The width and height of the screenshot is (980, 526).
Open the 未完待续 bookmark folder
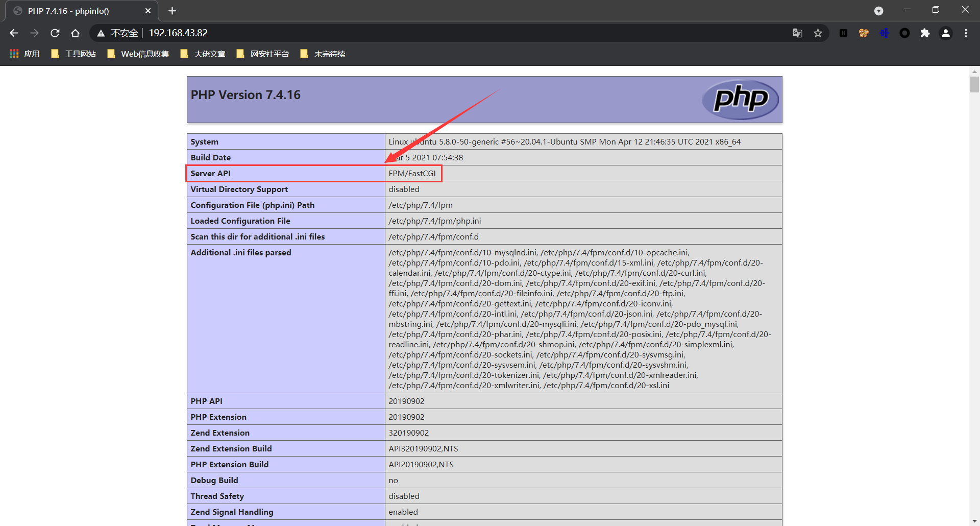pyautogui.click(x=323, y=54)
